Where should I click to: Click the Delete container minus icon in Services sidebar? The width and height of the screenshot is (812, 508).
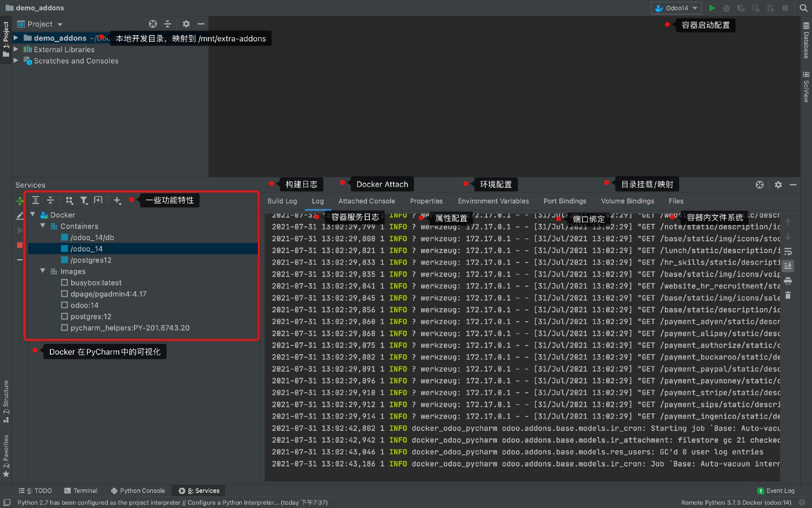(20, 260)
